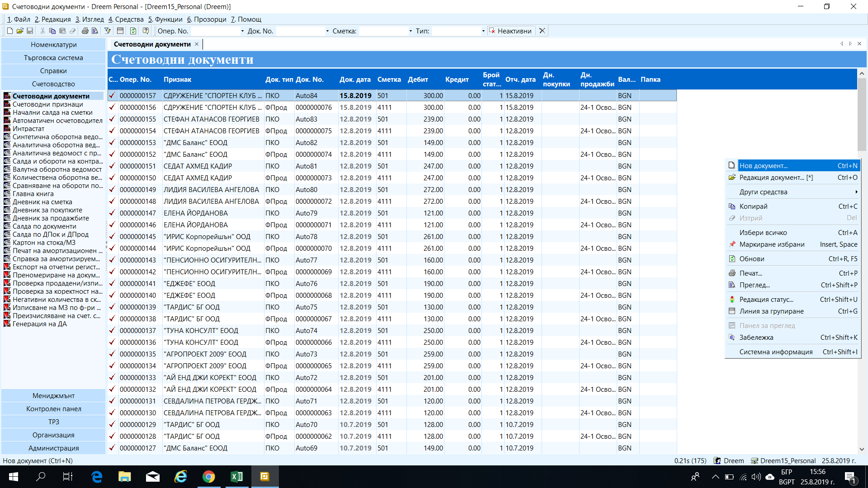Click the Filter funnel toolbar icon
Viewport: 868px width, 488px height.
click(x=108, y=31)
